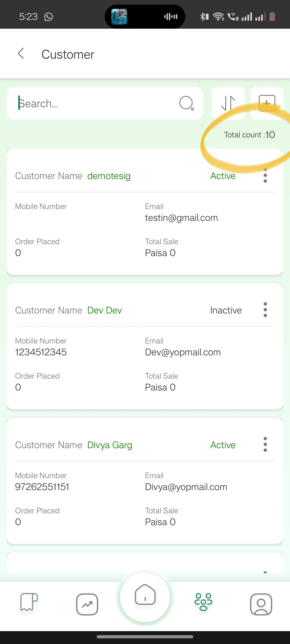
Task: Toggle Active status of Divya Garg
Action: point(223,445)
